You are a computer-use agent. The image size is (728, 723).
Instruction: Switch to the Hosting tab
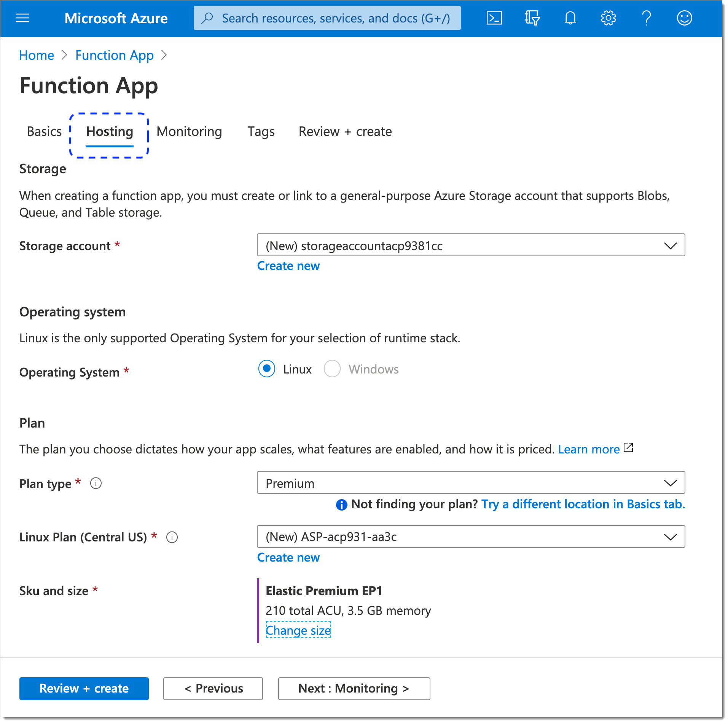point(110,132)
